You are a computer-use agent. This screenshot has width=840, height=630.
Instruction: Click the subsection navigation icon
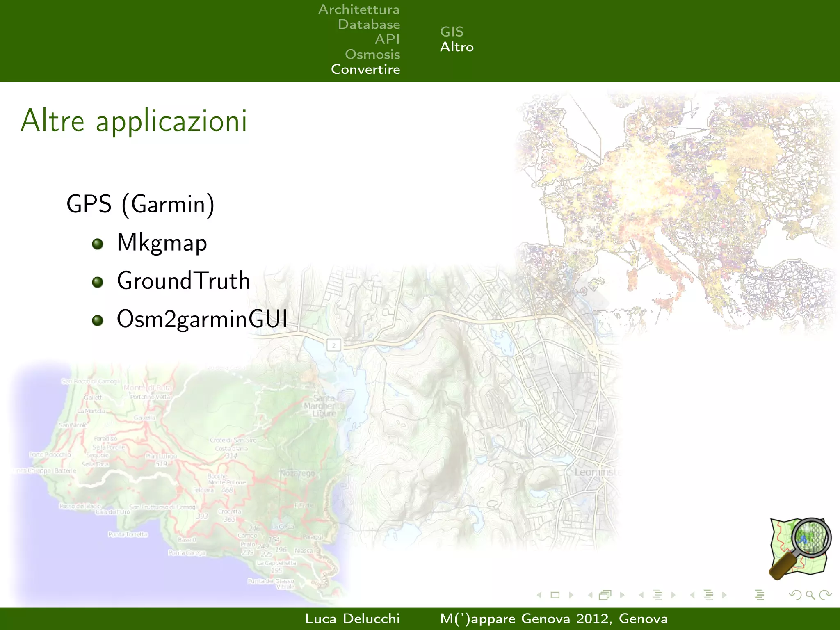(657, 595)
